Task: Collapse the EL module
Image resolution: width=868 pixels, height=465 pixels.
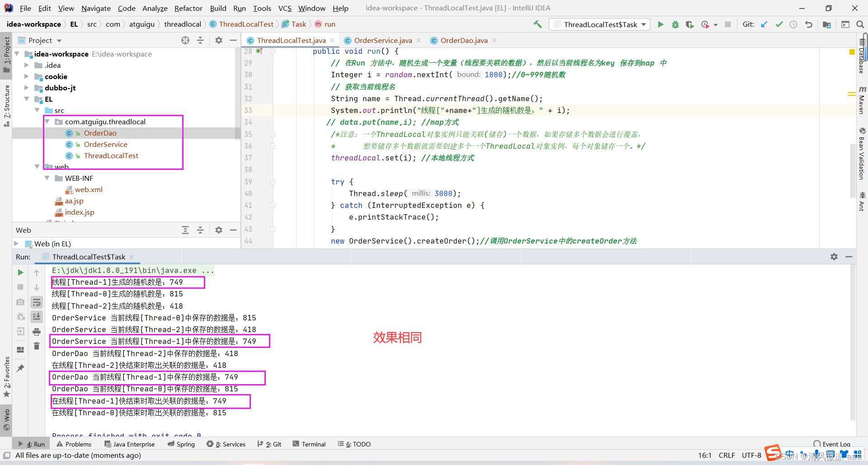Action: [x=27, y=99]
